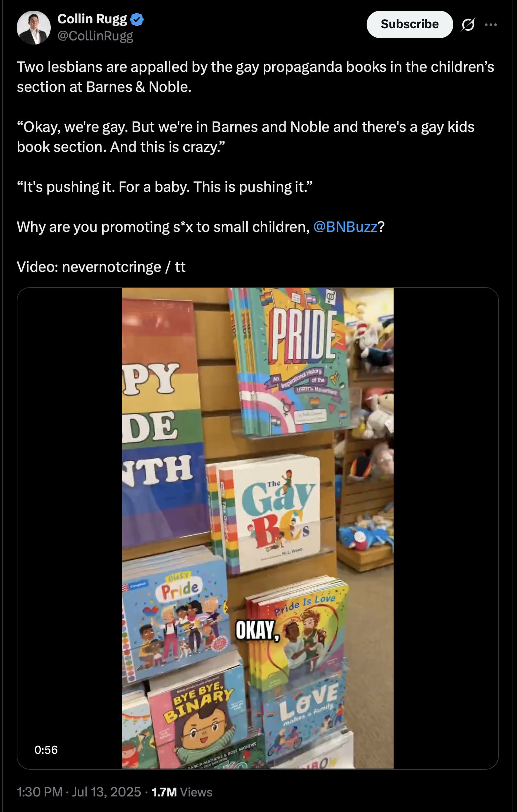Screen dimensions: 517x812
Task: Open the Collin Rugg display name link
Action: (x=92, y=19)
